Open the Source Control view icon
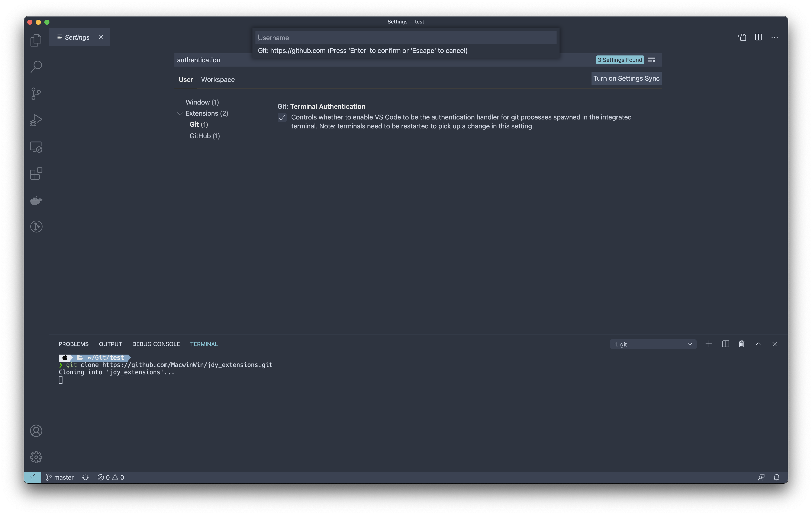 click(36, 93)
